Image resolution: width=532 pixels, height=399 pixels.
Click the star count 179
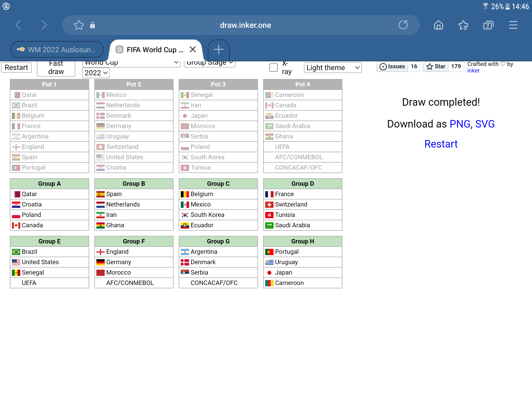[456, 66]
